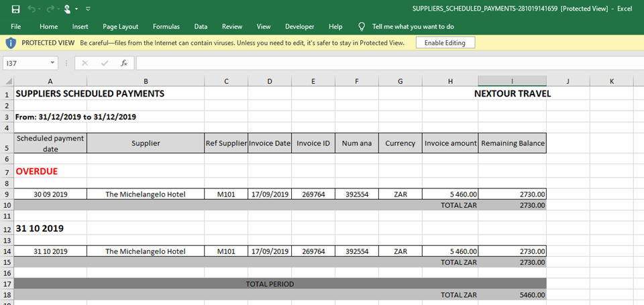This screenshot has width=644, height=305.
Task: Click the Remaining Balance header cell
Action: pyautogui.click(x=512, y=143)
